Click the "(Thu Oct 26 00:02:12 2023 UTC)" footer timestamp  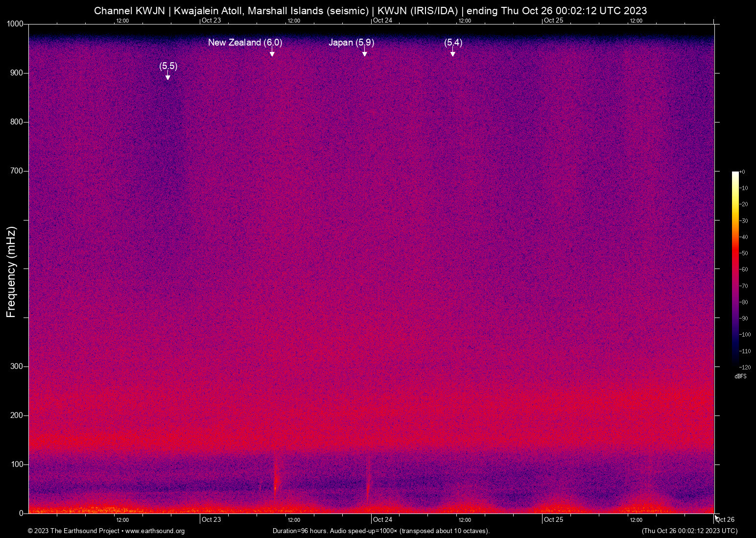[x=689, y=531]
